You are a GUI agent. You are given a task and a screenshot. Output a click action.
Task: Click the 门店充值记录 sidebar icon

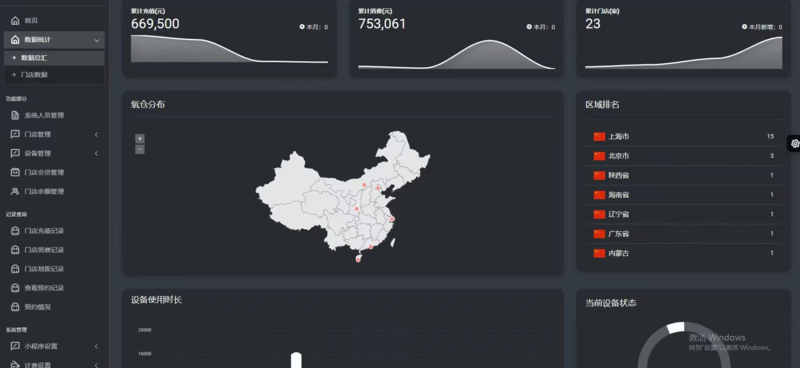click(x=15, y=231)
